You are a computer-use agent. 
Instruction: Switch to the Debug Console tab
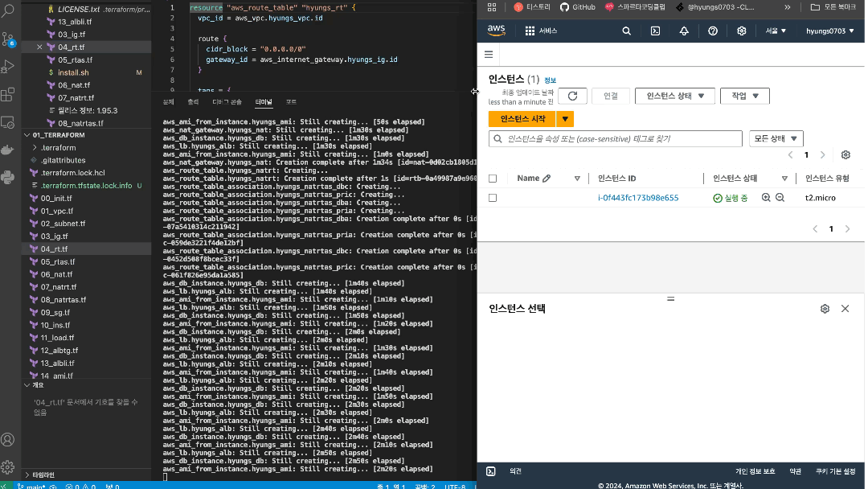227,102
